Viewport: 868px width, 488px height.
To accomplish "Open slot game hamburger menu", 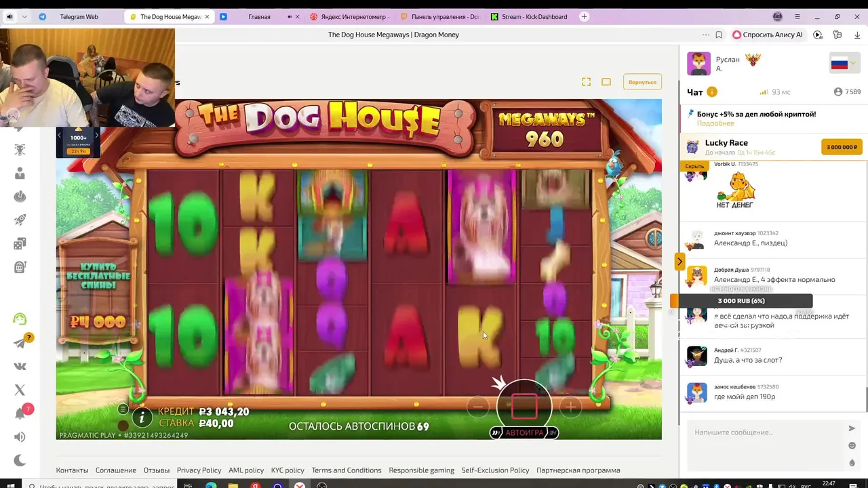I will pos(123,409).
